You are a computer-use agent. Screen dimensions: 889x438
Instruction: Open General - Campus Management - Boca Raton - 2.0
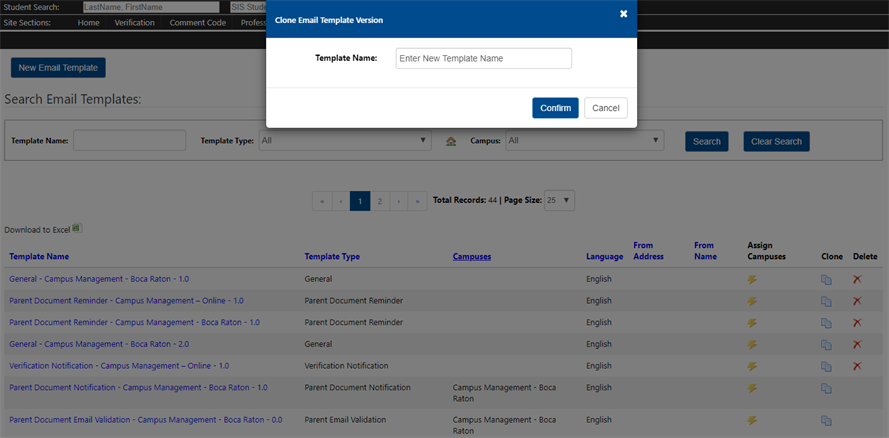pyautogui.click(x=99, y=344)
